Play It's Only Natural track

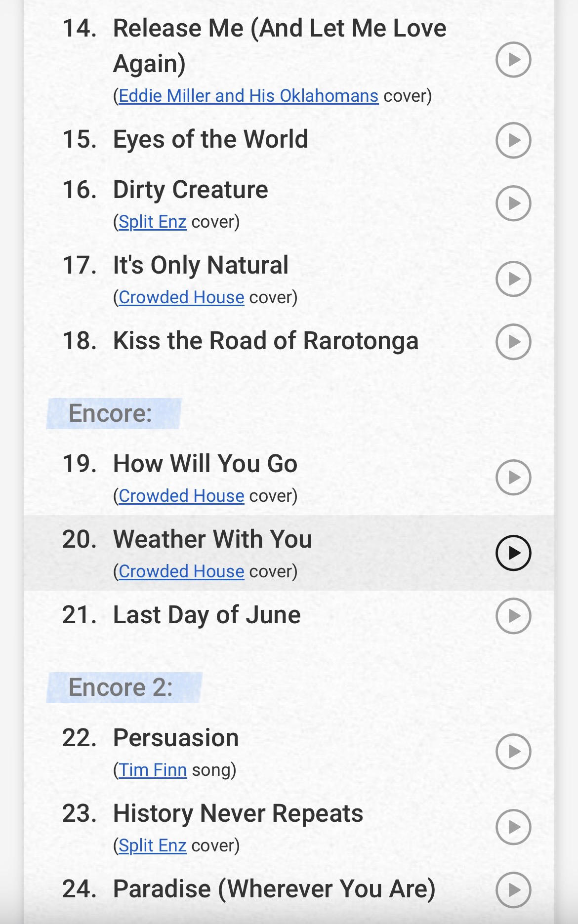(513, 279)
